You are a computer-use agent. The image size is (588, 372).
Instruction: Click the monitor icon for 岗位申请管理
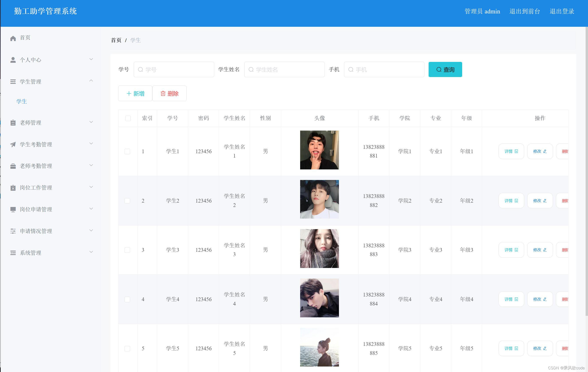click(13, 209)
